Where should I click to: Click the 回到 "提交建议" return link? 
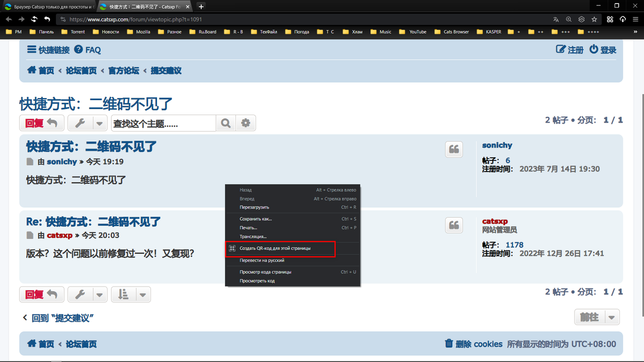click(58, 318)
